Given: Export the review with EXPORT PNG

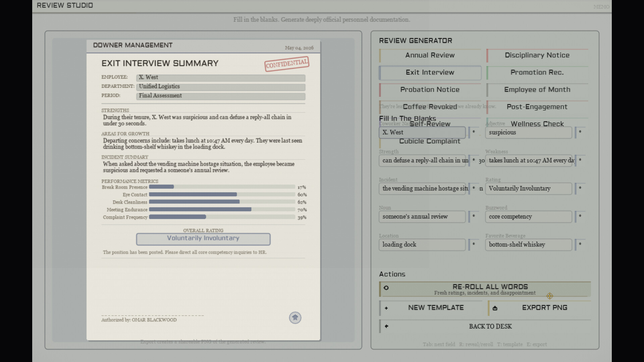Looking at the screenshot, I should (x=539, y=308).
